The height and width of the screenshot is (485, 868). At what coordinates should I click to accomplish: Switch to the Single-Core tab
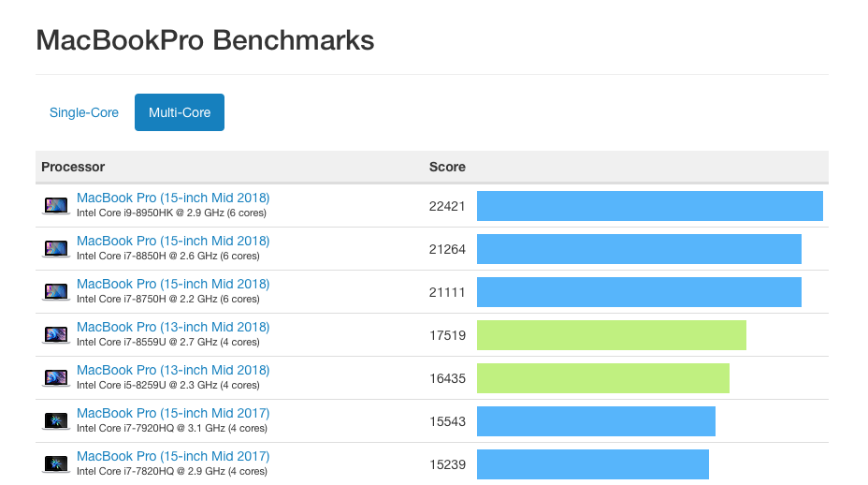tap(83, 112)
